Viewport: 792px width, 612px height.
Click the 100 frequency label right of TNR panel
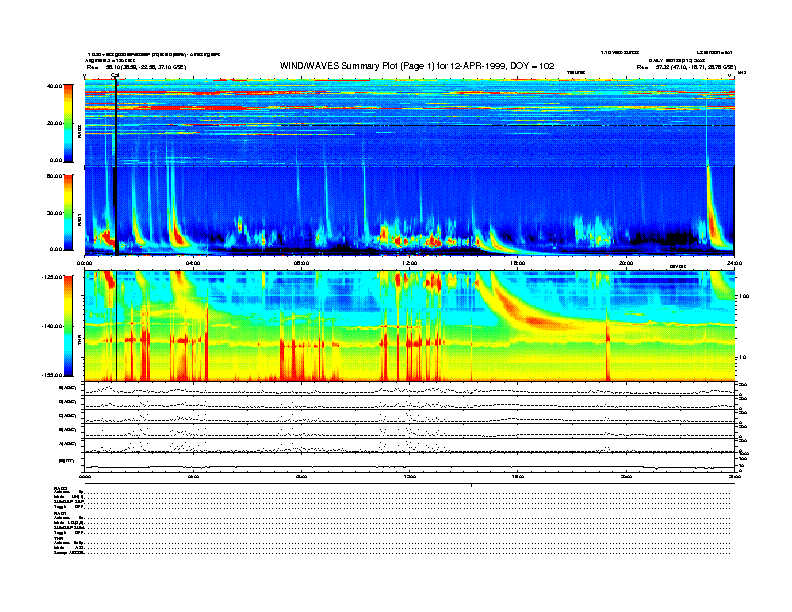click(744, 296)
